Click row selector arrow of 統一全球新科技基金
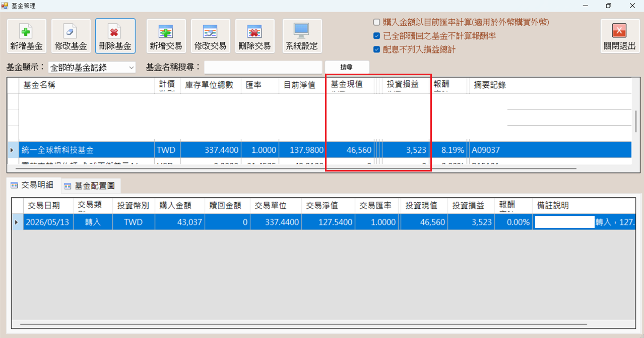Image resolution: width=644 pixels, height=338 pixels. point(13,150)
